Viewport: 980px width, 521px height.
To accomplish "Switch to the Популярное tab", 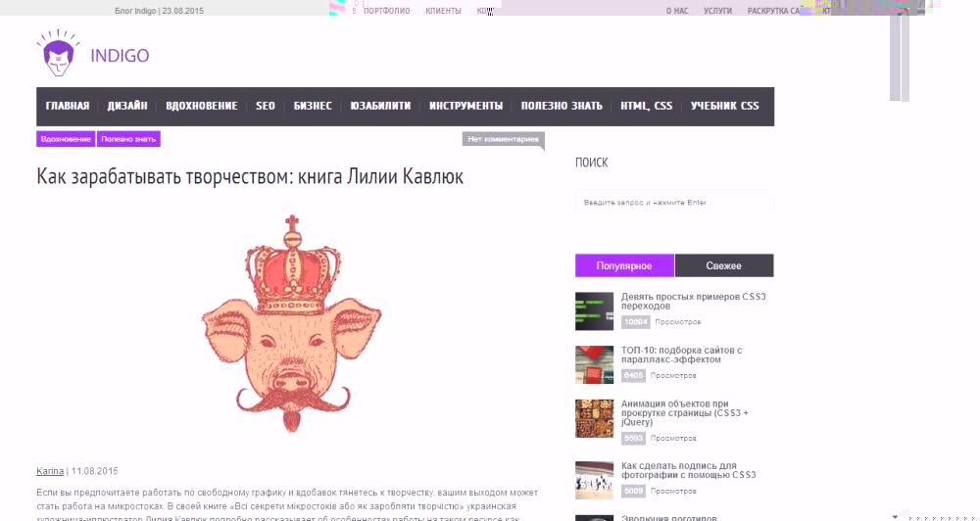I will point(624,265).
